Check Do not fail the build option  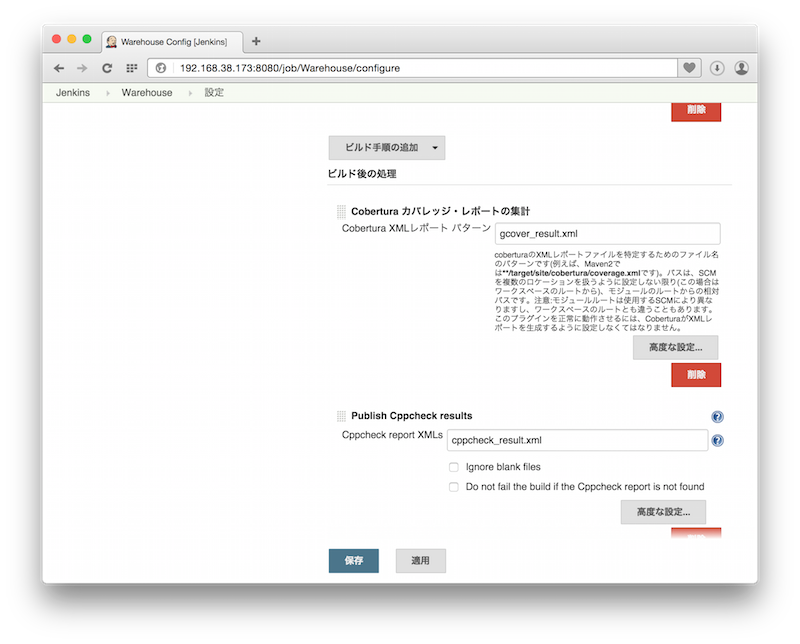(454, 487)
